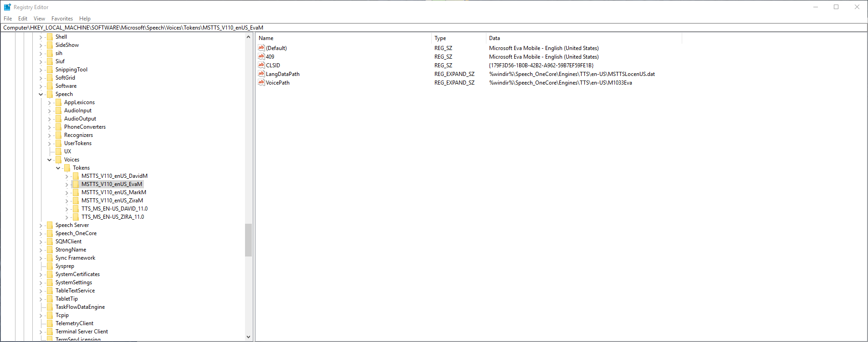
Task: Select the CLSID value string icon
Action: tap(261, 65)
